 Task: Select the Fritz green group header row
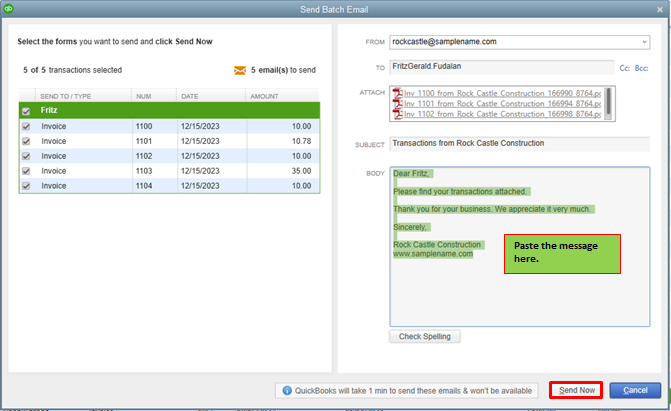[169, 110]
